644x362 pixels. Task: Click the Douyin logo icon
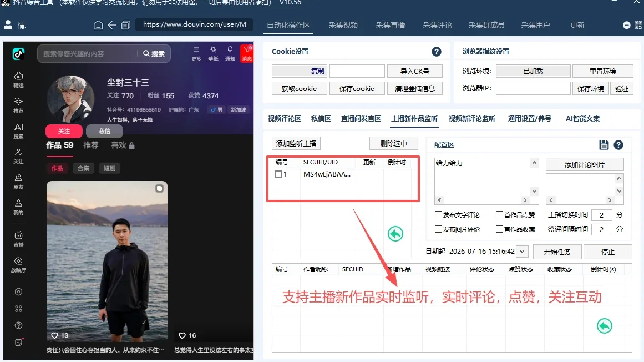point(18,54)
